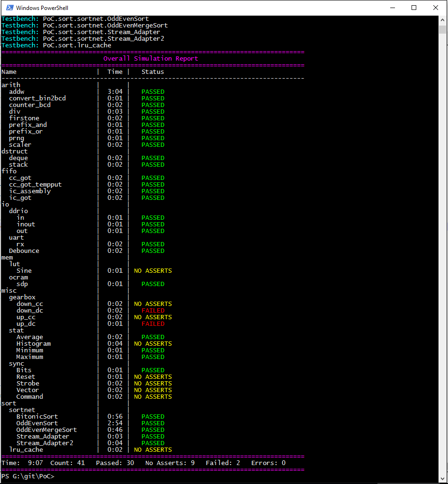Viewport: 448px width, 484px height.
Task: Click the 'Bits' entry under sync
Action: coord(24,370)
